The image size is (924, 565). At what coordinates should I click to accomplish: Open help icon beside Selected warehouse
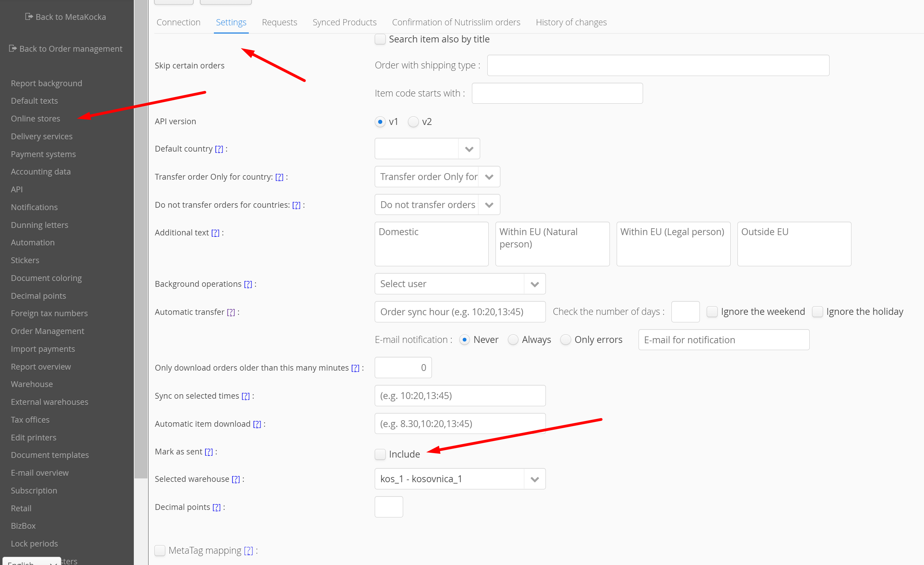click(235, 479)
